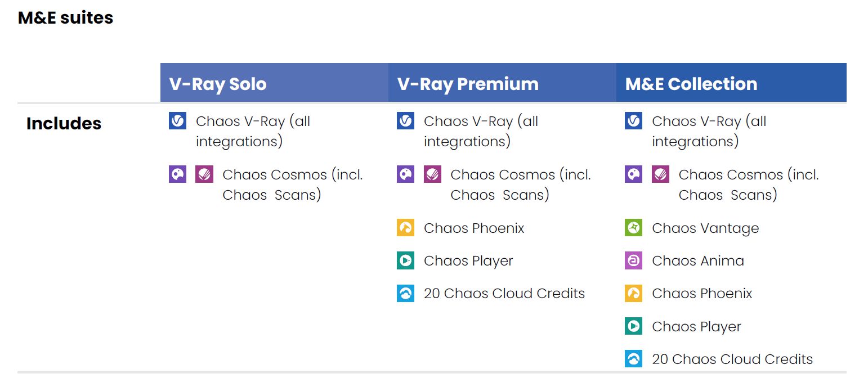This screenshot has width=868, height=378.
Task: Click the Chaos Phoenix icon in M&E Collection
Action: 633,293
